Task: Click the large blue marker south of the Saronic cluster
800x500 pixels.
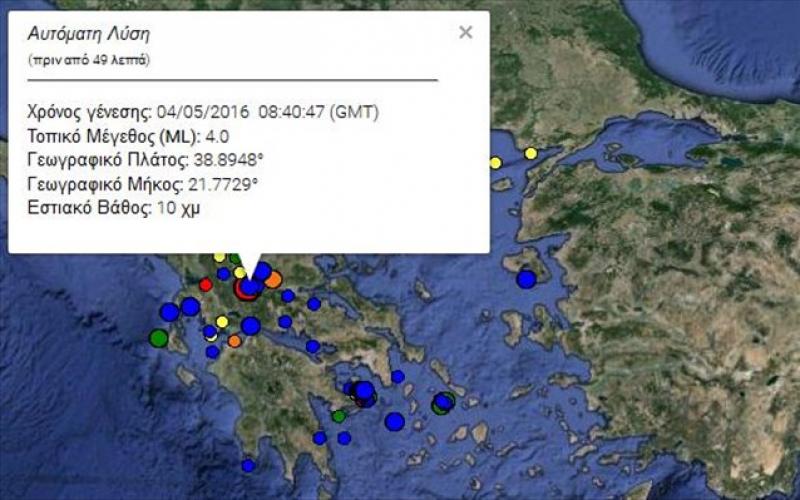Action: [x=394, y=421]
